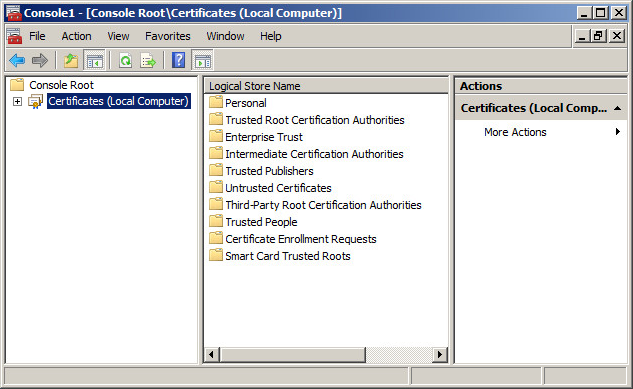Open the Favorites menu
Image resolution: width=633 pixels, height=389 pixels.
coord(168,36)
